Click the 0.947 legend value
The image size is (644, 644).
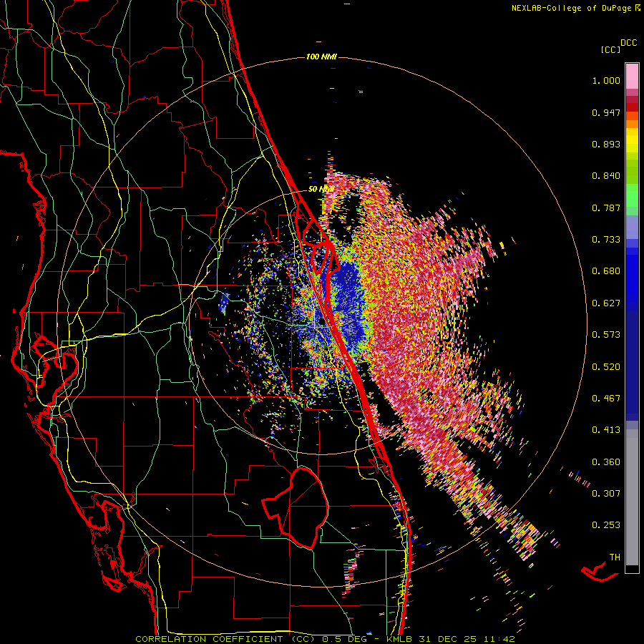606,112
